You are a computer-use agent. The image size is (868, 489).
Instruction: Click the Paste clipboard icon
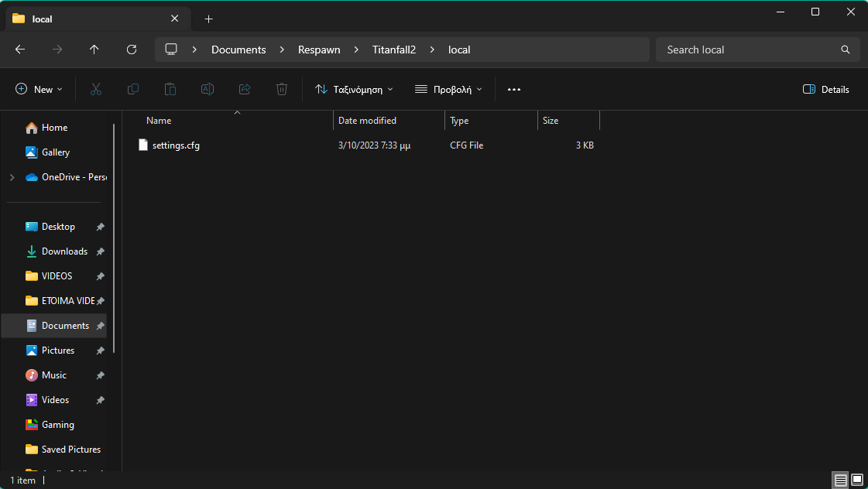coord(170,90)
